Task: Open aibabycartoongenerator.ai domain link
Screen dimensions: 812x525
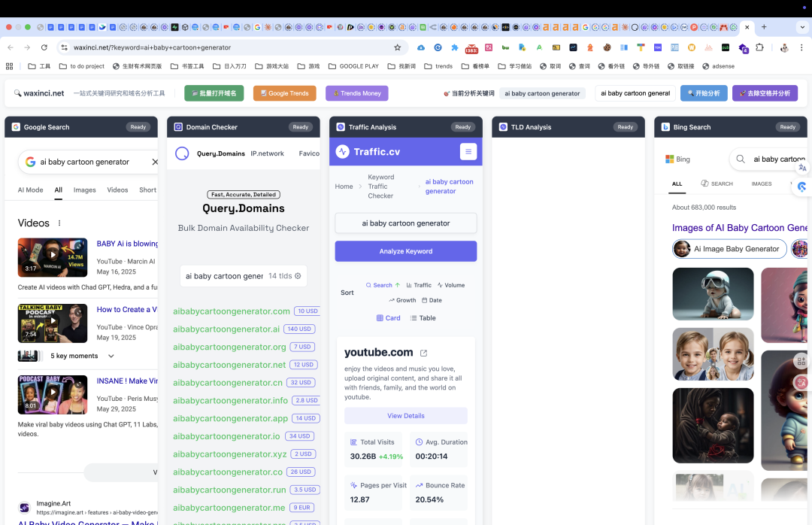Action: tap(226, 329)
